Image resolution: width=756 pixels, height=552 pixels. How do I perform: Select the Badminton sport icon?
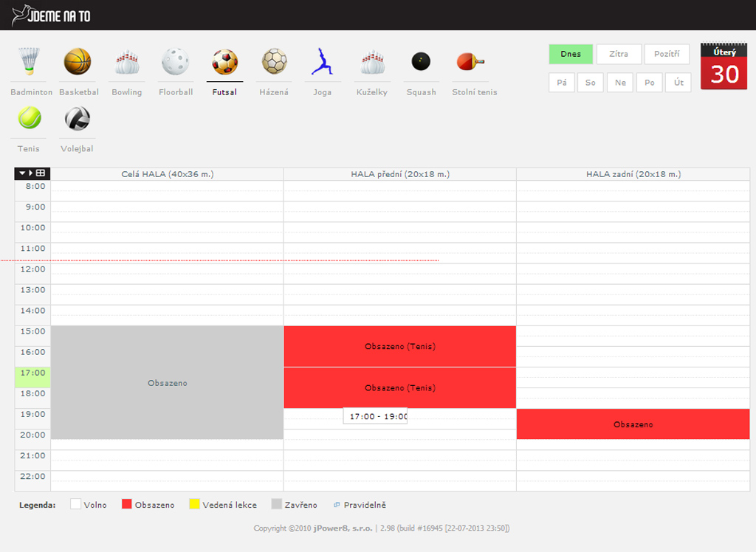click(x=30, y=62)
